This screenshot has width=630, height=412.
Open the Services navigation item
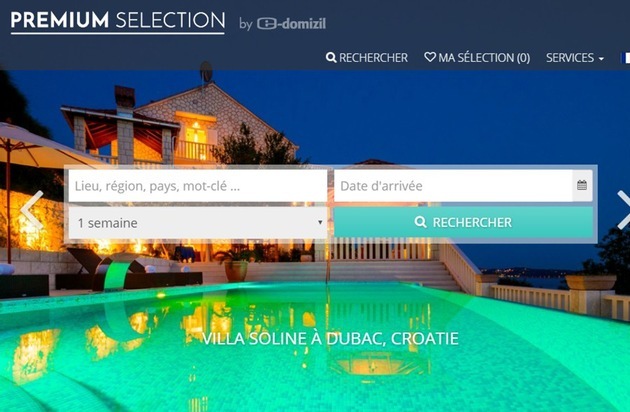[575, 58]
